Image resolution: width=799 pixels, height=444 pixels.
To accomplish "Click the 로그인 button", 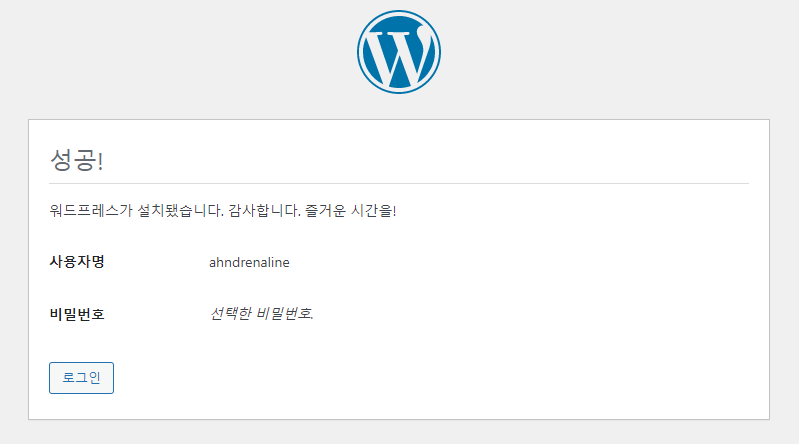I will click(82, 378).
